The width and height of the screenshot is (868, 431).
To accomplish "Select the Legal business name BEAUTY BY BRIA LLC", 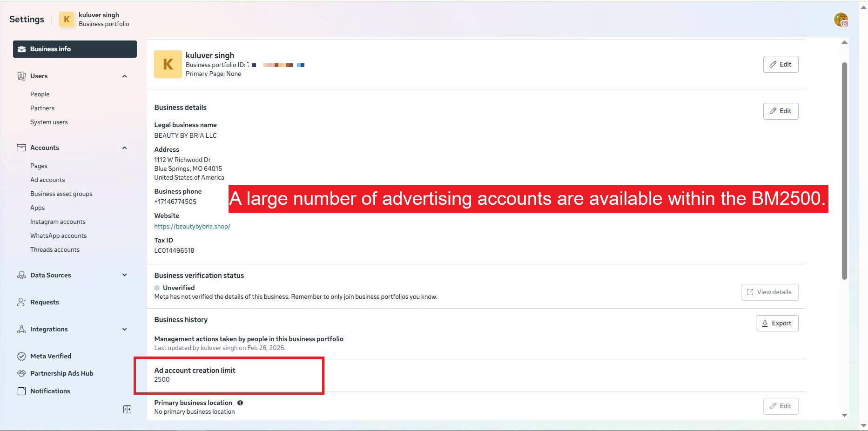I will point(186,135).
